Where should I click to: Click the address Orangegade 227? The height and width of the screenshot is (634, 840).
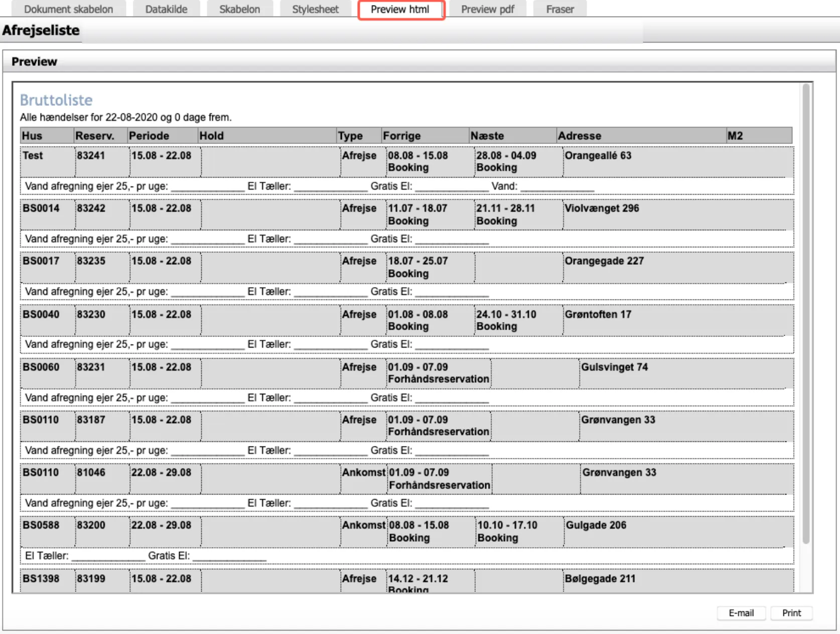click(604, 261)
